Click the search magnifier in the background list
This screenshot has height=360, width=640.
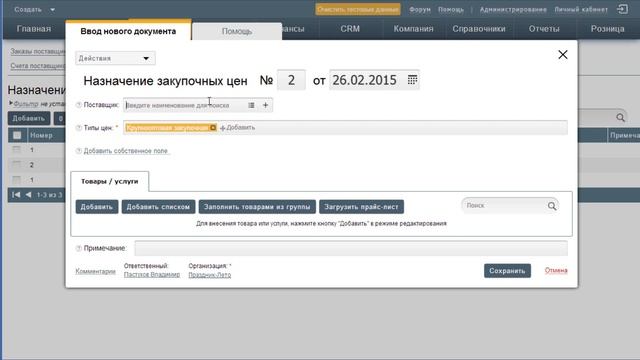[x=620, y=118]
